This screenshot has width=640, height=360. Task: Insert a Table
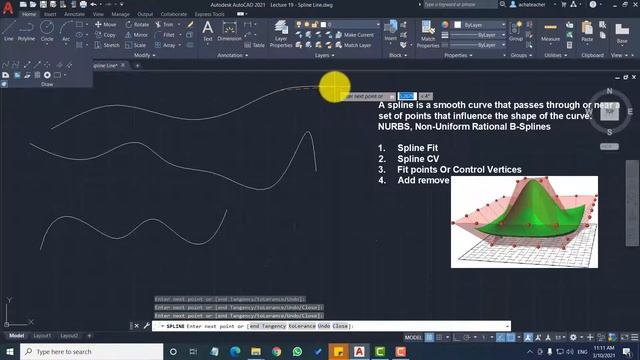255,45
